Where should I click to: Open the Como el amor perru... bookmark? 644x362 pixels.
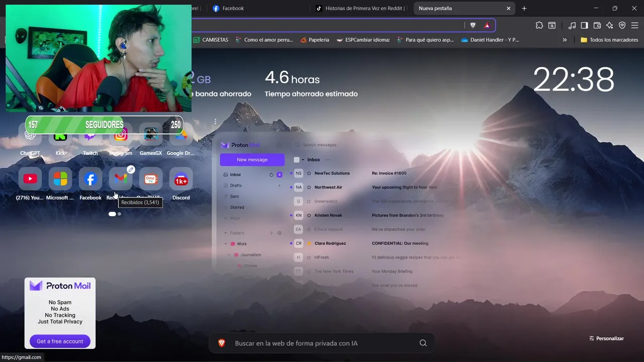[x=264, y=40]
